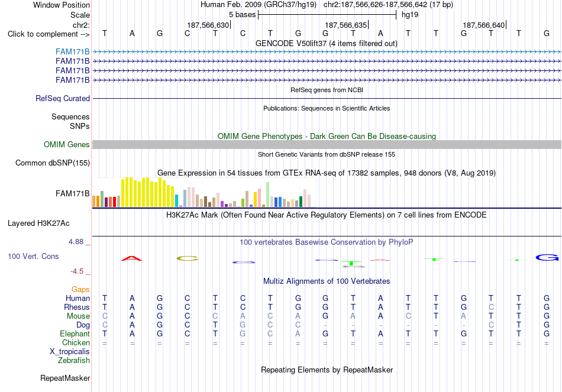
Task: Click the large blue 'G' conservation logo letter
Action: pos(547,258)
